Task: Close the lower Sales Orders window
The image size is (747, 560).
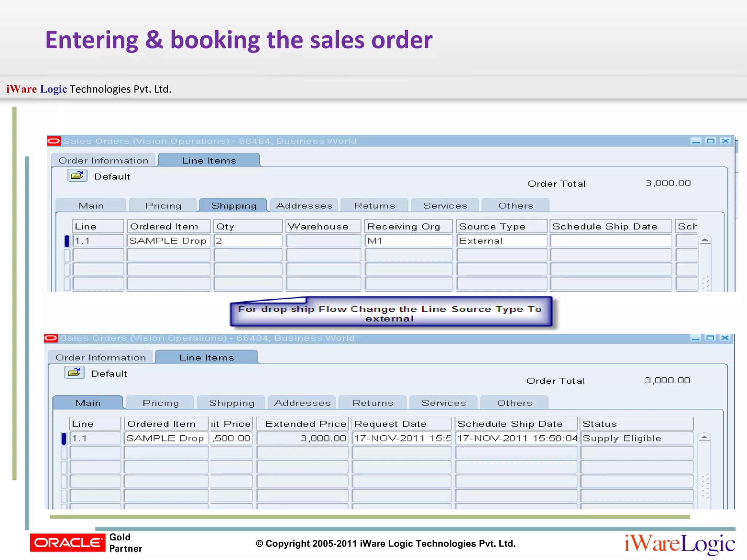Action: tap(725, 338)
